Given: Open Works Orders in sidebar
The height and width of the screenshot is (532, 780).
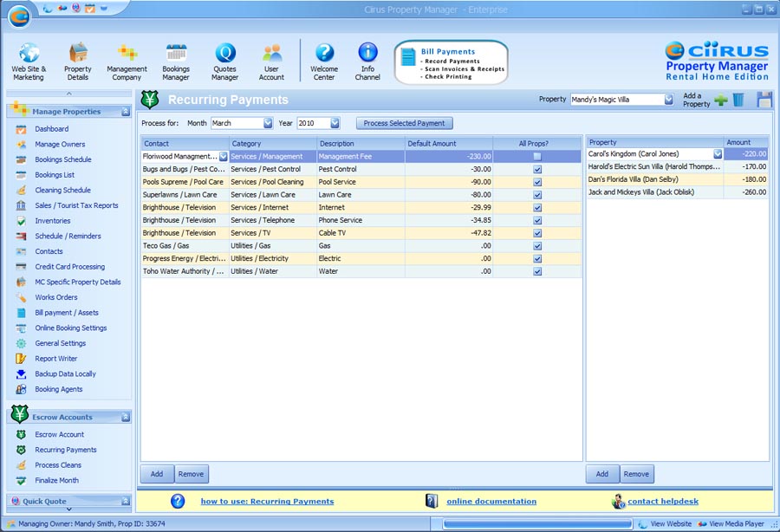Looking at the screenshot, I should [x=56, y=297].
